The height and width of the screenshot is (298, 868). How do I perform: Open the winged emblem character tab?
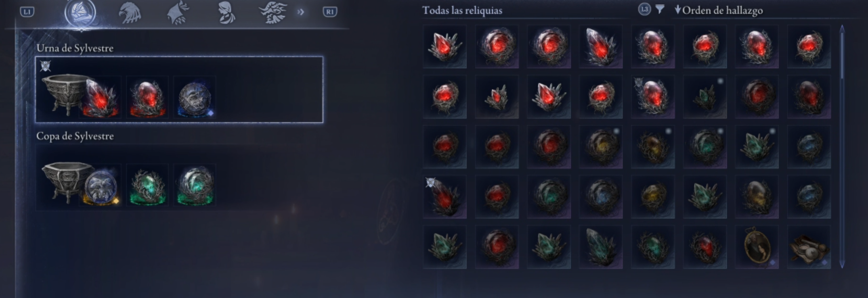[273, 13]
